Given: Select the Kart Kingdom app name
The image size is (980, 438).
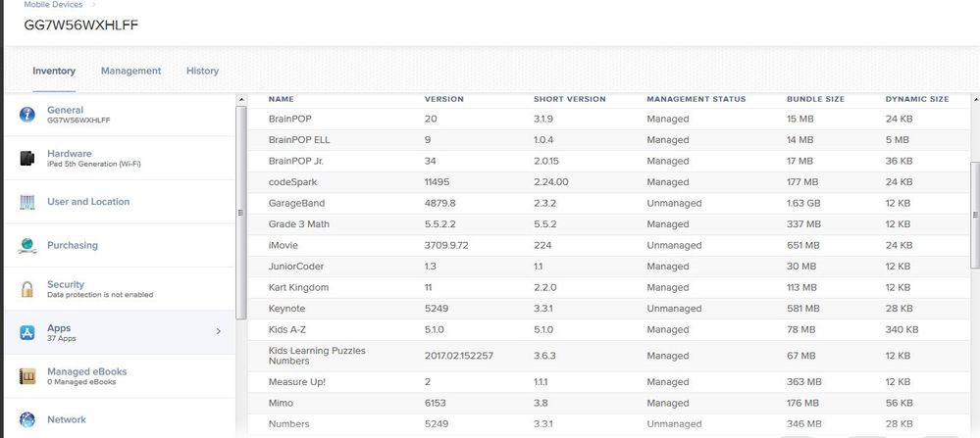Looking at the screenshot, I should pos(298,288).
